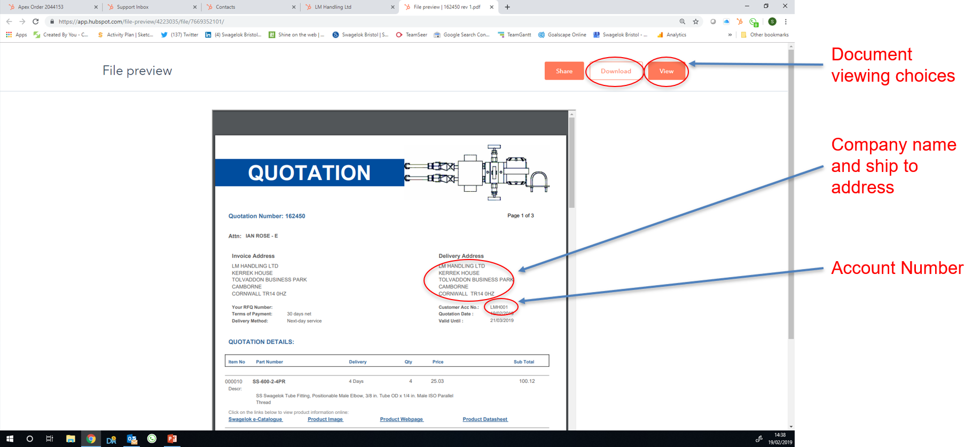Click the zoom magnifier icon in address bar
This screenshot has width=980, height=447.
tap(682, 22)
